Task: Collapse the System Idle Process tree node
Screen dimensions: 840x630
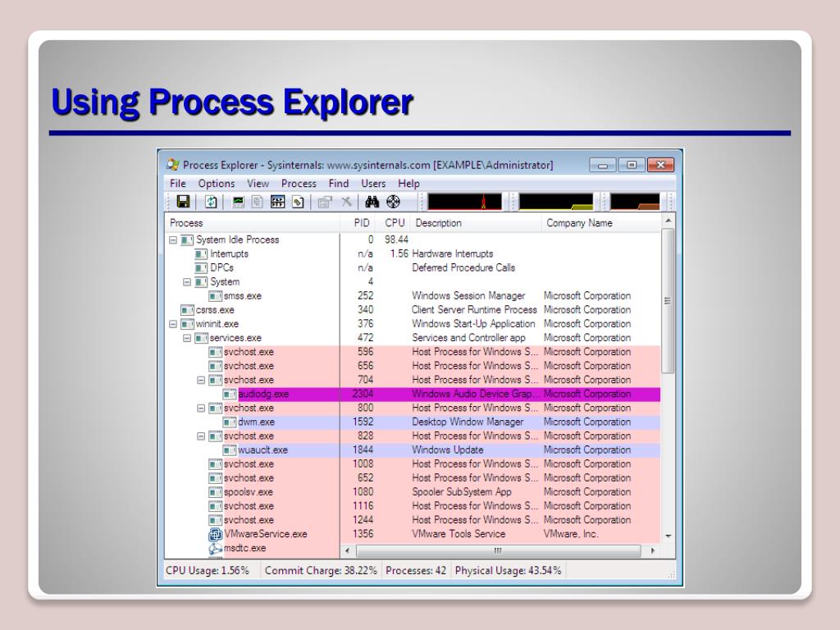Action: 173,240
